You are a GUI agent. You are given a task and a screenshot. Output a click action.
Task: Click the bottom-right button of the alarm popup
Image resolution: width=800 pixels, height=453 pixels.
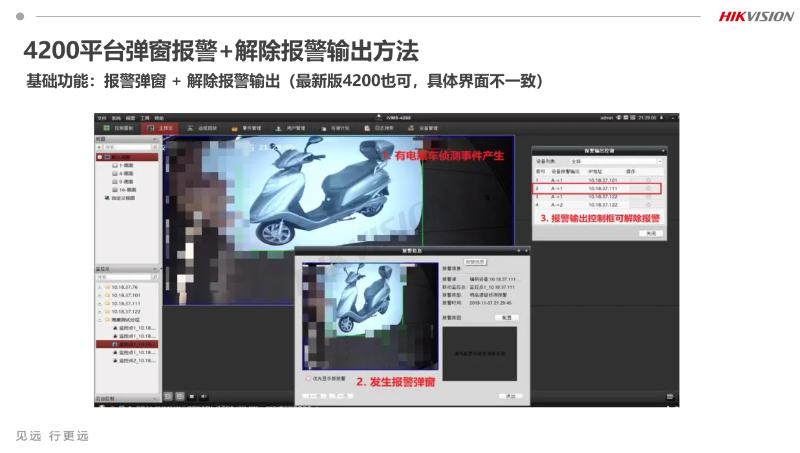510,396
